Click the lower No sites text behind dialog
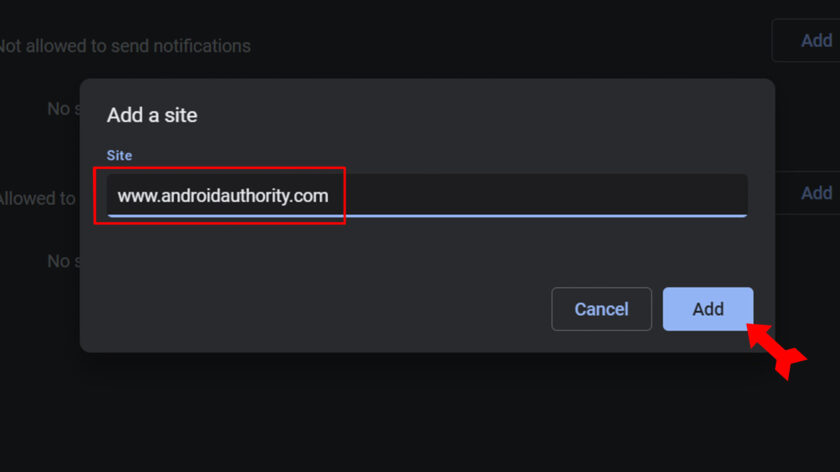Image resolution: width=840 pixels, height=472 pixels. (62, 261)
